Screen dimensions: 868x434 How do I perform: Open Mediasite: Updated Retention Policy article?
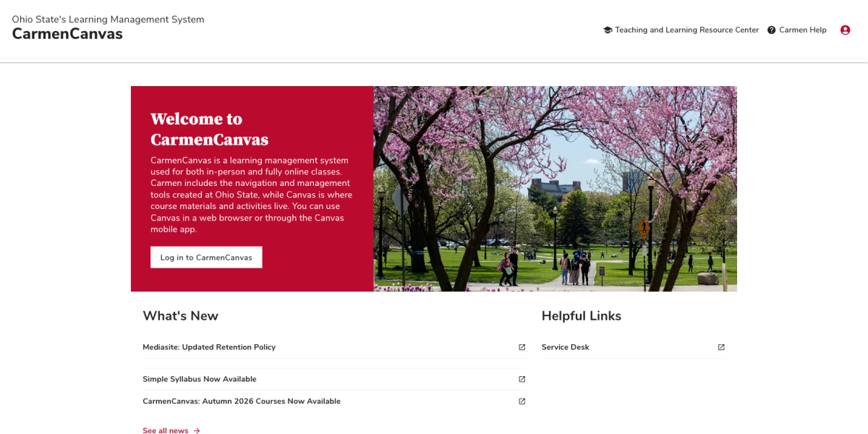pos(209,347)
